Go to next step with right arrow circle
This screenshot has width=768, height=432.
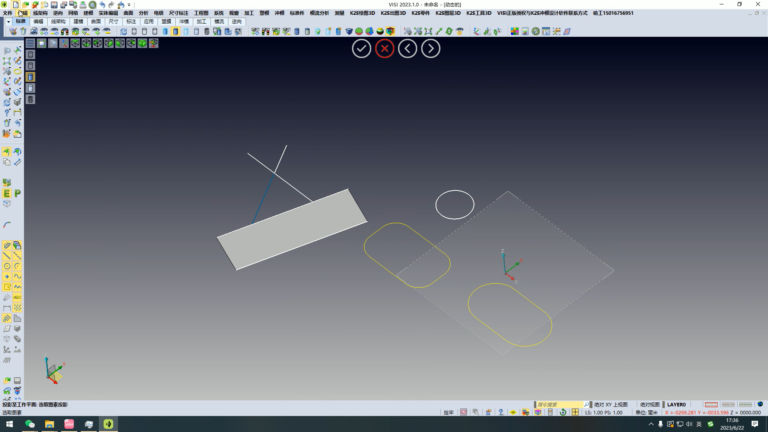click(431, 48)
